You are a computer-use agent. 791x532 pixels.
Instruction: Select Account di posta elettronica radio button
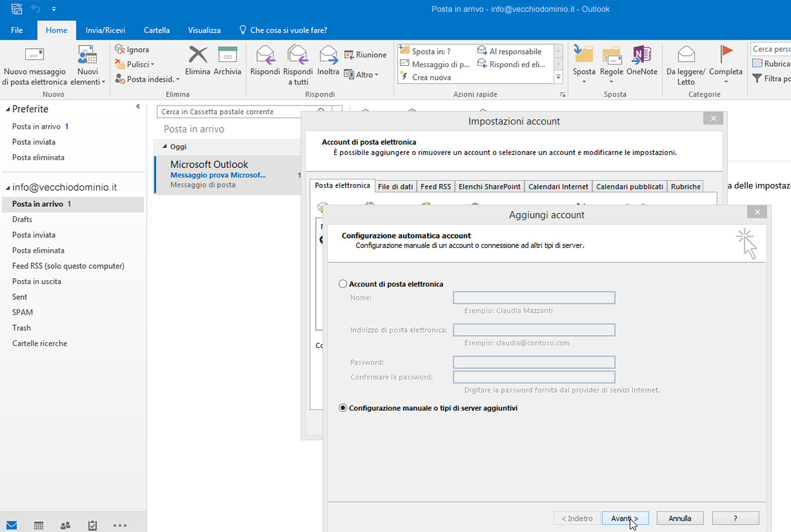coord(343,284)
